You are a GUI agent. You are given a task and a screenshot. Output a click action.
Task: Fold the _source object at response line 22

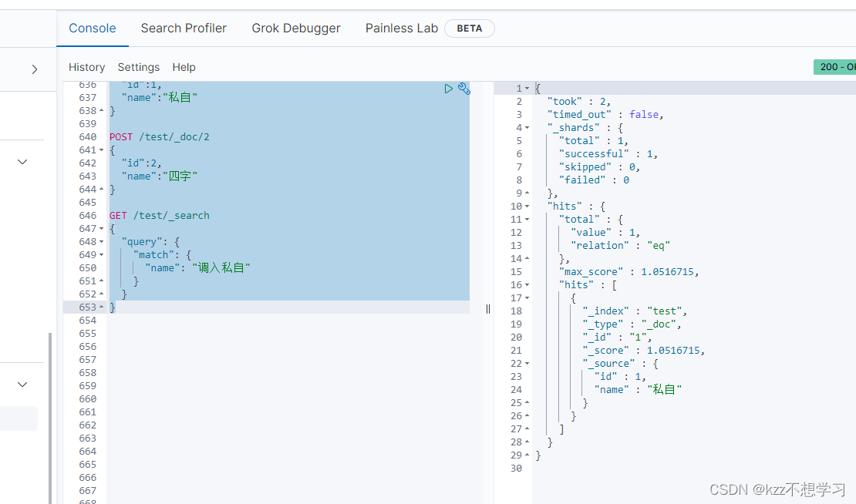[x=527, y=363]
